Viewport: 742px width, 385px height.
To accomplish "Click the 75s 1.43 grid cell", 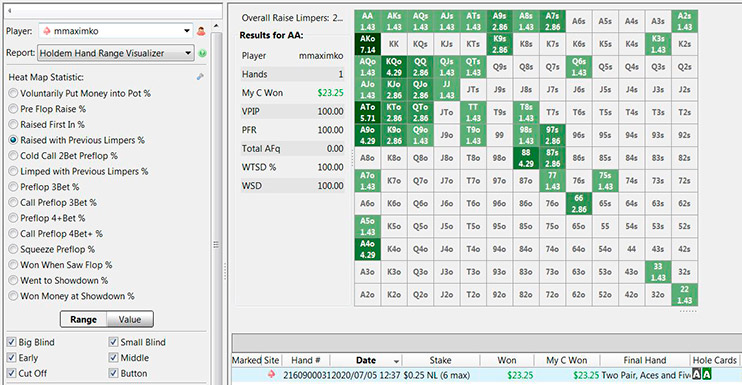I will coord(605,181).
